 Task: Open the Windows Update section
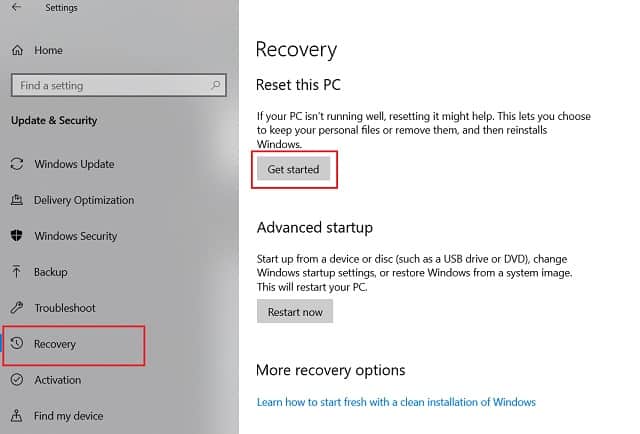[74, 164]
